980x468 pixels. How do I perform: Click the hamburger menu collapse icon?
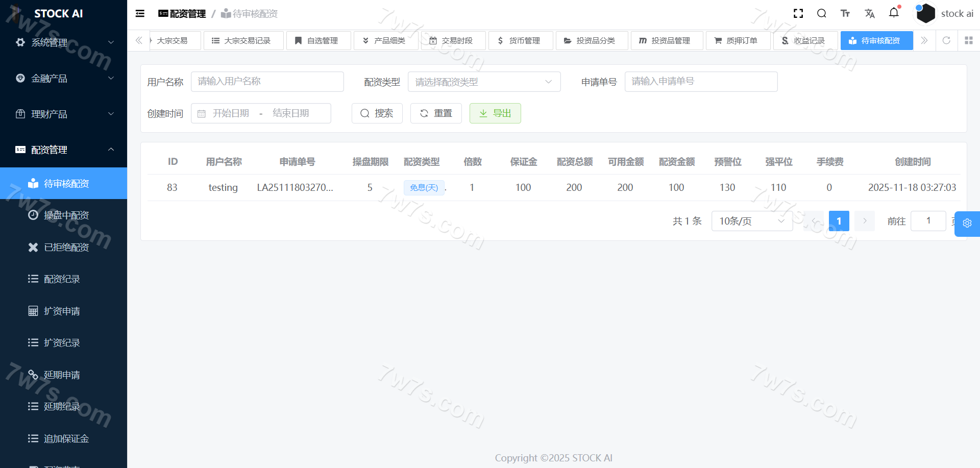tap(140, 14)
